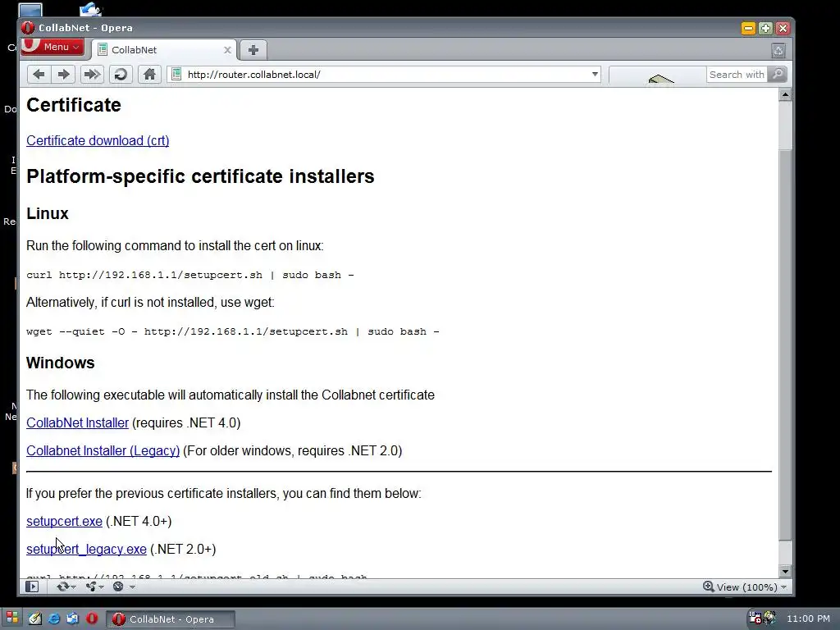
Task: Open a new tab with the plus button
Action: 253,50
